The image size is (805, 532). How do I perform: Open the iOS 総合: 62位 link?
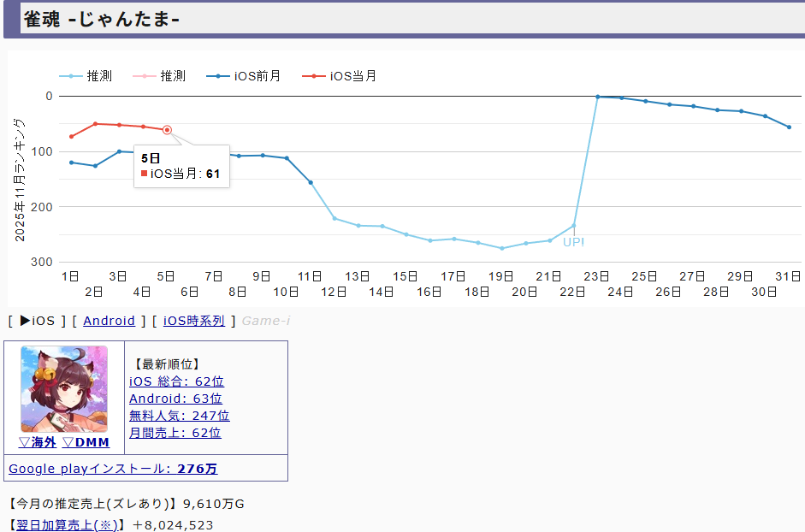coord(176,381)
